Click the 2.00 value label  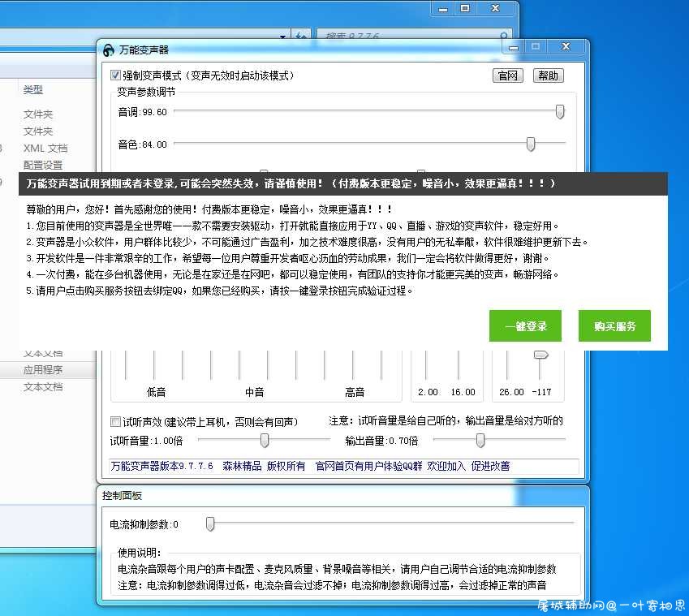(x=428, y=392)
